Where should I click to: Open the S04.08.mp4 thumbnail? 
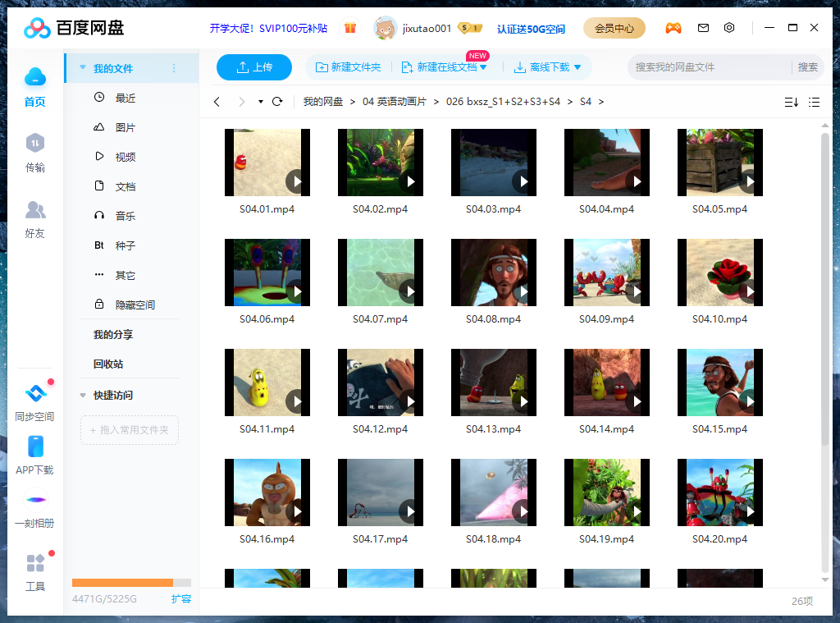point(493,273)
